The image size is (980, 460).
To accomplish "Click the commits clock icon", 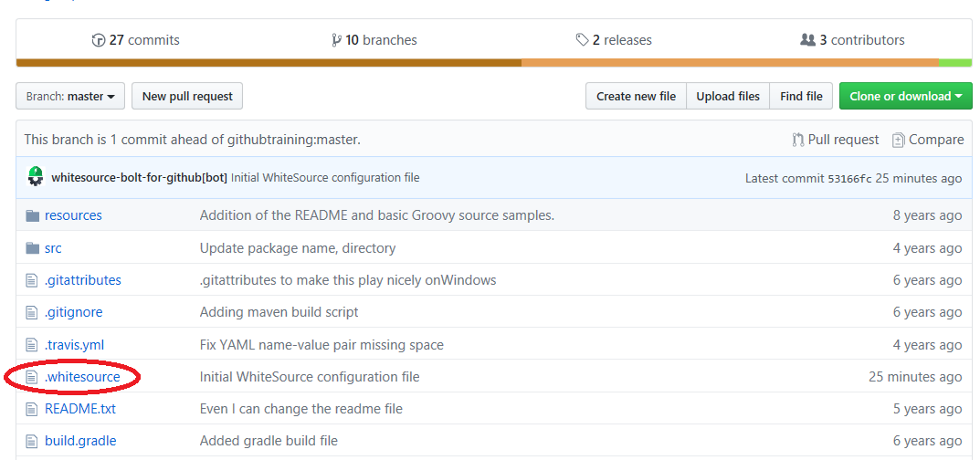I will (99, 40).
